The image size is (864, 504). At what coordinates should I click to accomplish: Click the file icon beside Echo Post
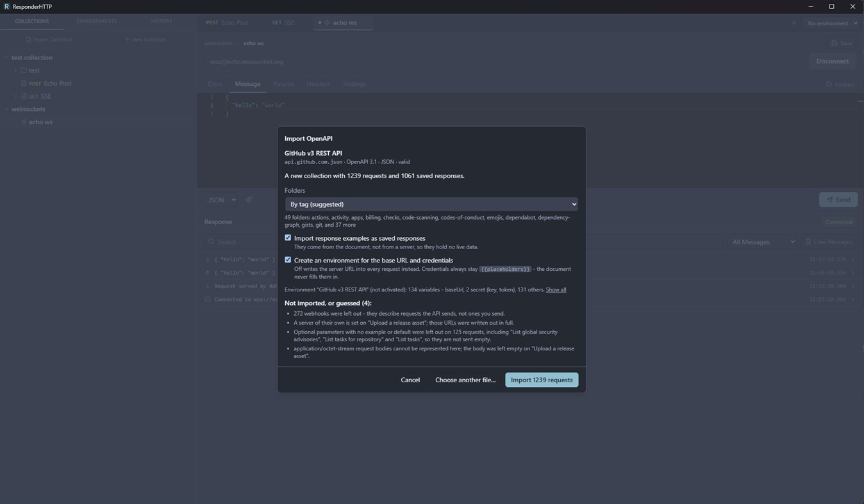tap(24, 83)
